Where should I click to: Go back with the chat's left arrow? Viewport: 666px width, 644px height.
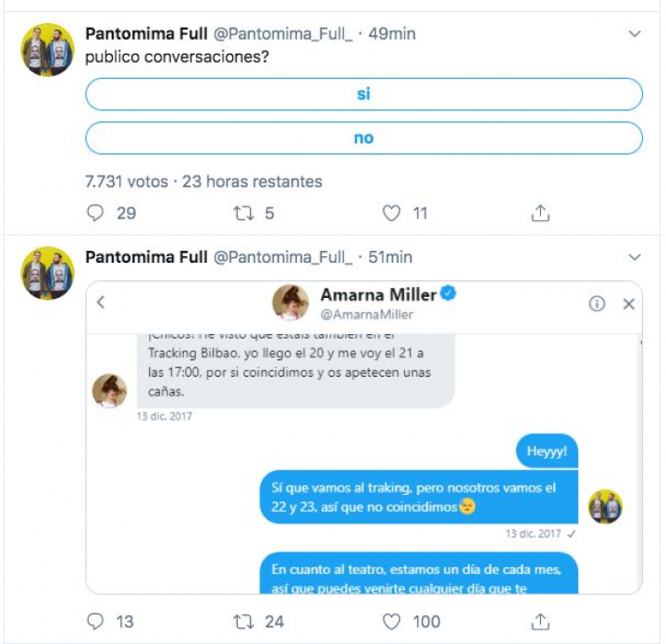point(101,303)
